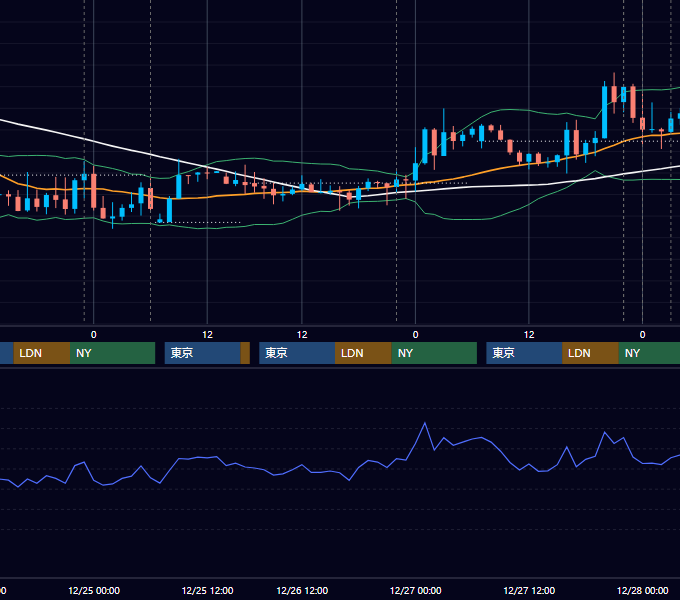This screenshot has width=680, height=600.
Task: Select the 東京 session block ending at 12/27 12:00
Action: [x=524, y=353]
